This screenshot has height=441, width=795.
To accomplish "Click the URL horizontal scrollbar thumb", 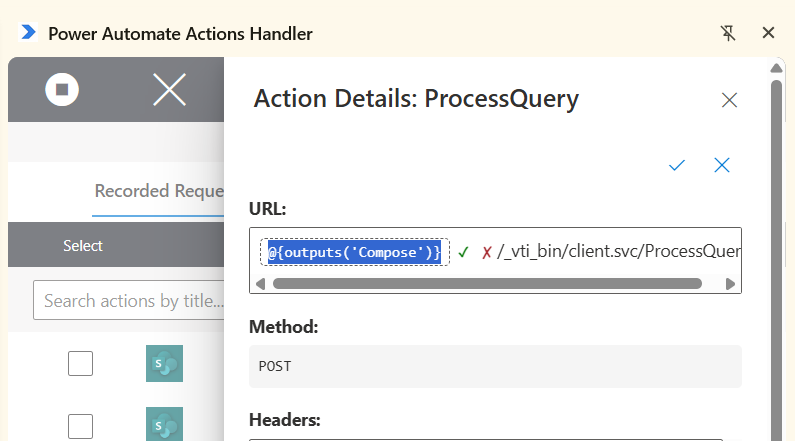I will click(487, 284).
